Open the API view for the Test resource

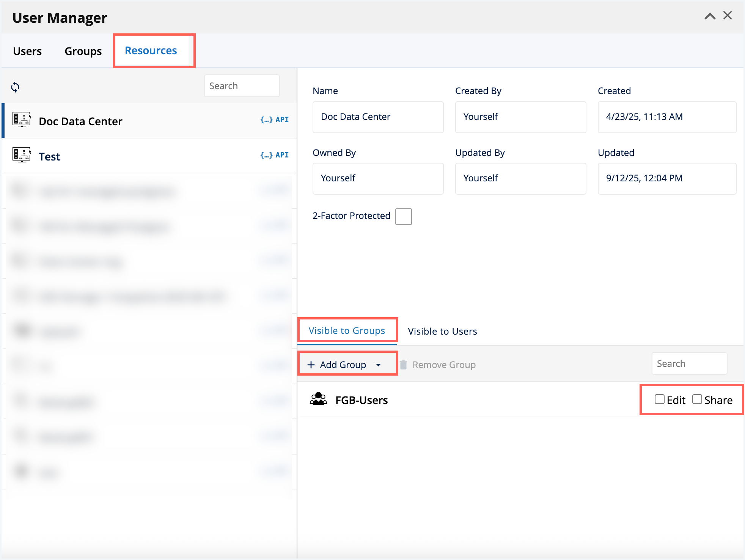(275, 155)
